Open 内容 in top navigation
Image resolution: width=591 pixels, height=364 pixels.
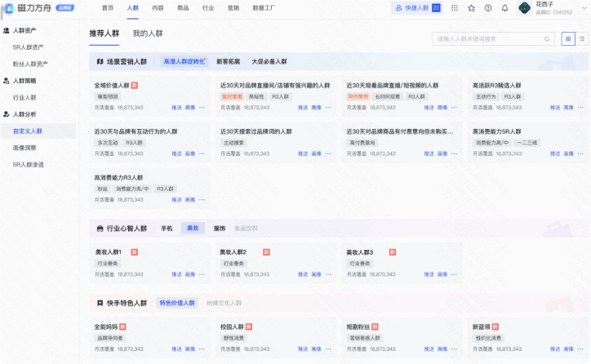(158, 8)
